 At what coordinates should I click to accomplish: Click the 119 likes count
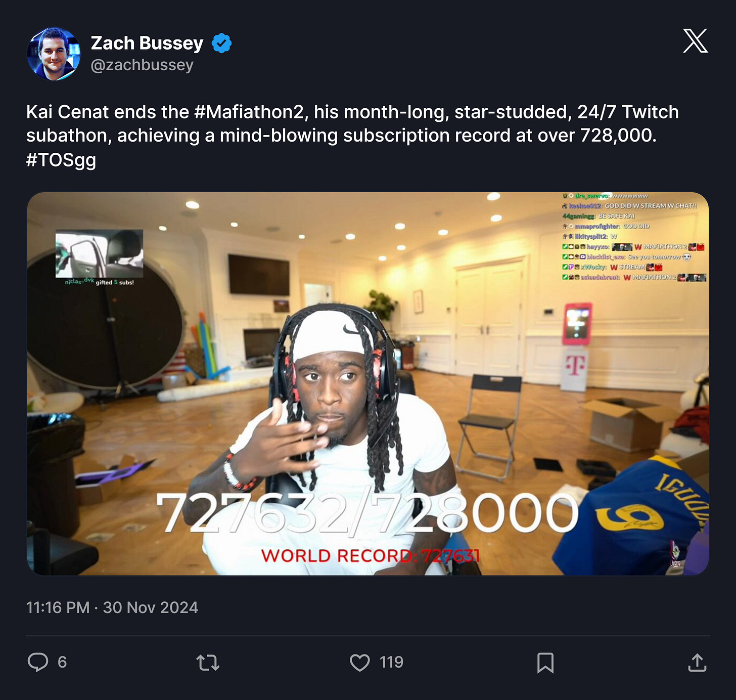coord(391,662)
